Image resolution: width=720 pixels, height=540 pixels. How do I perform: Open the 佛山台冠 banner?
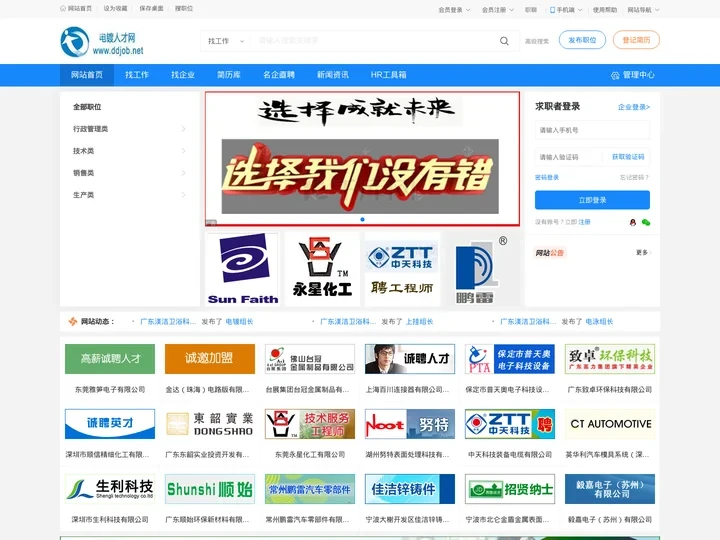(x=310, y=359)
